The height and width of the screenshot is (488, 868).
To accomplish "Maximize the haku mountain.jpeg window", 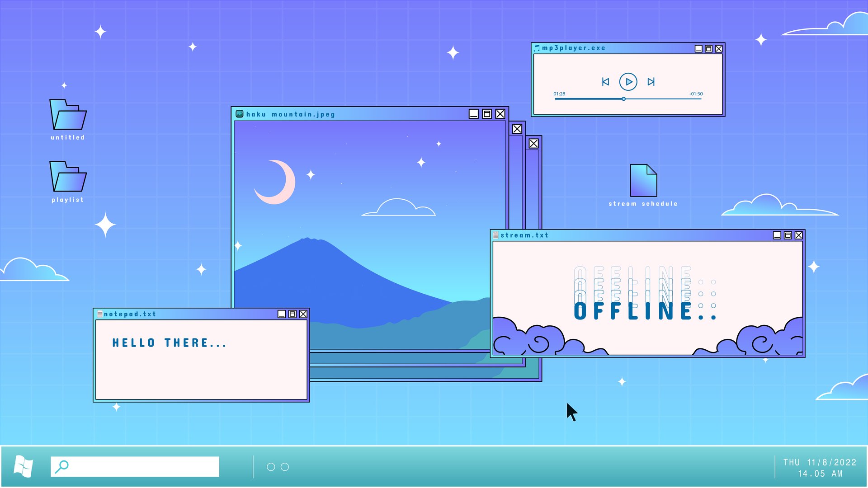I will (x=487, y=114).
